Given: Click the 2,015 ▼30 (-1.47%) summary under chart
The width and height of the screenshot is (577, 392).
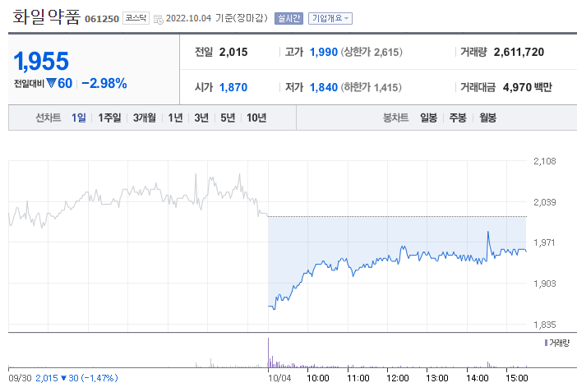Looking at the screenshot, I should click(76, 378).
